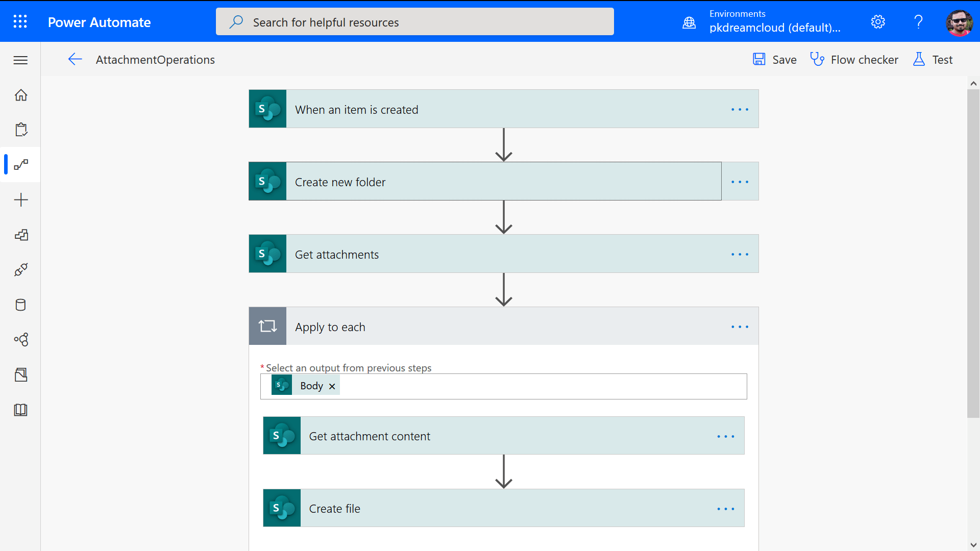Image resolution: width=980 pixels, height=551 pixels.
Task: Open the Templates section
Action: click(x=20, y=235)
